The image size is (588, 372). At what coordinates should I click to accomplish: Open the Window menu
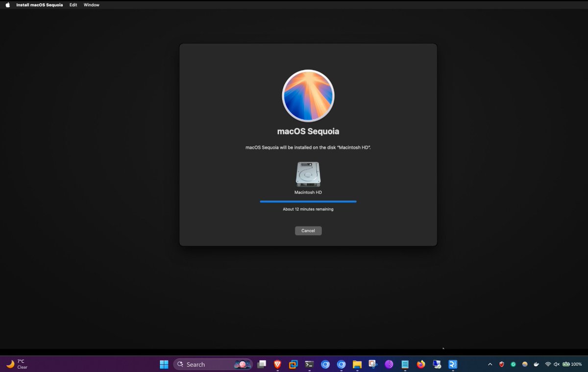coord(92,5)
